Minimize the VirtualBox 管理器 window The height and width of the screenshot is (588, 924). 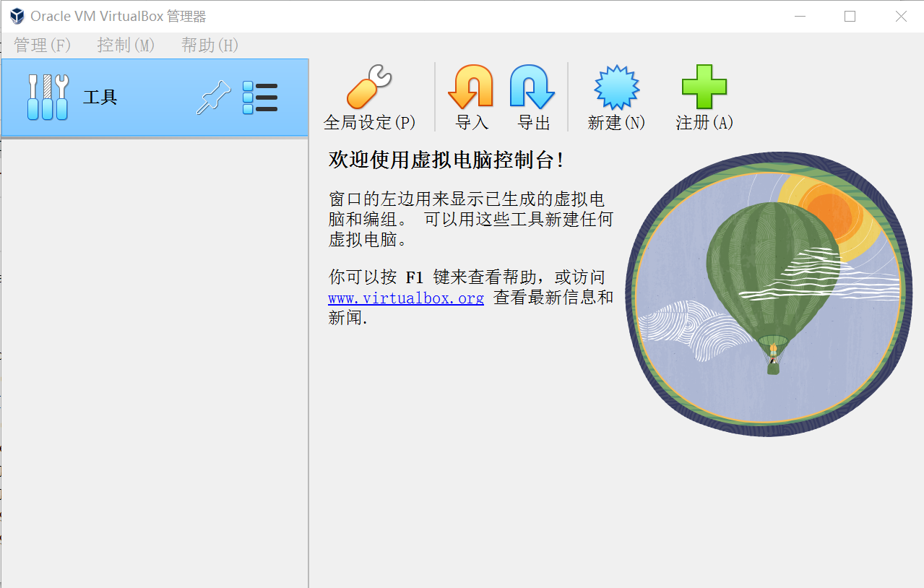click(800, 17)
